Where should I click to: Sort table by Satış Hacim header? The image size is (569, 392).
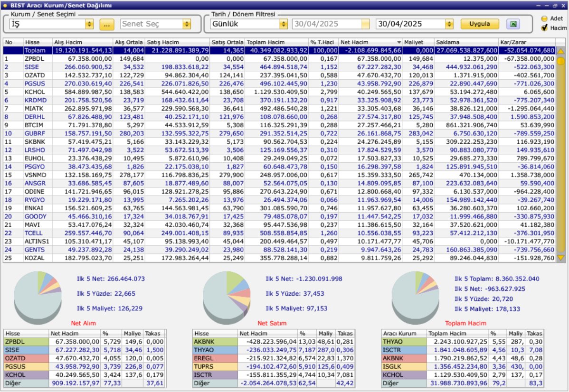click(x=177, y=42)
